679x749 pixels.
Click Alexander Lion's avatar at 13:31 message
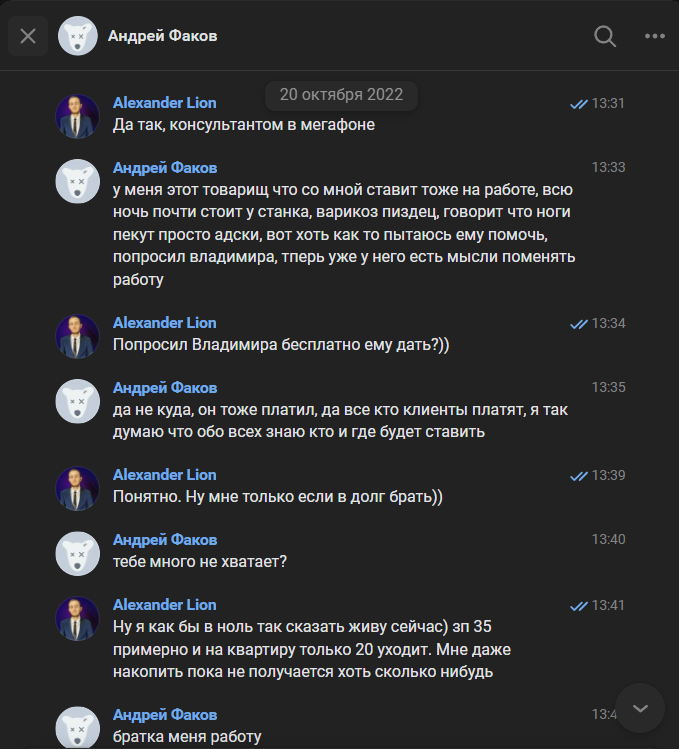[77, 116]
